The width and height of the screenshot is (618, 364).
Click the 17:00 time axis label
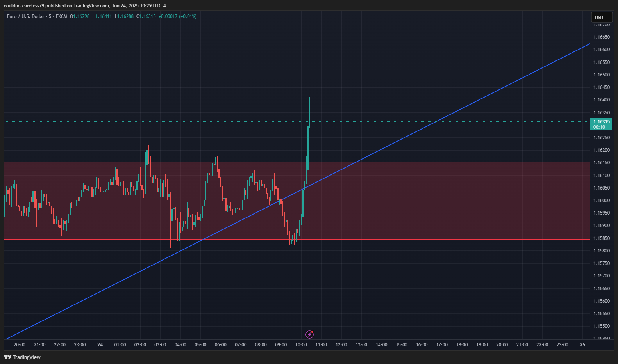pyautogui.click(x=442, y=345)
